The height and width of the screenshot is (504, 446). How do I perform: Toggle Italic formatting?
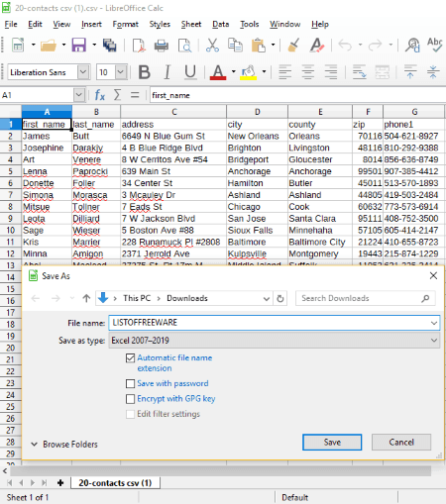[167, 72]
